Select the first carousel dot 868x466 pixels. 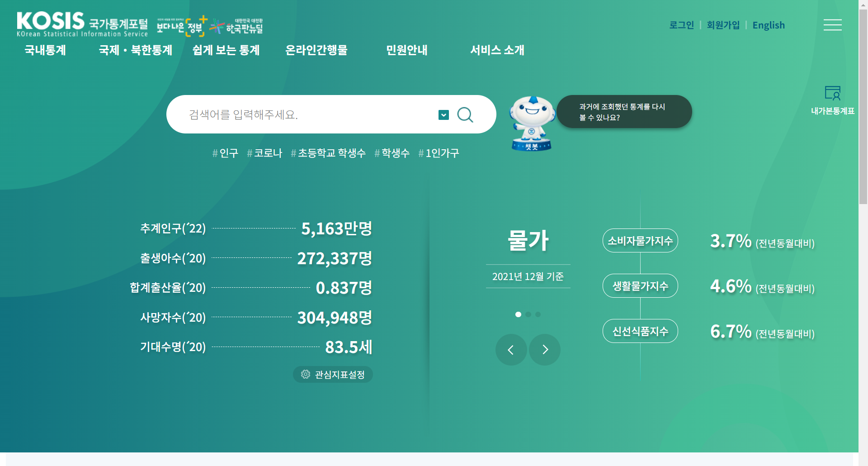pyautogui.click(x=518, y=314)
